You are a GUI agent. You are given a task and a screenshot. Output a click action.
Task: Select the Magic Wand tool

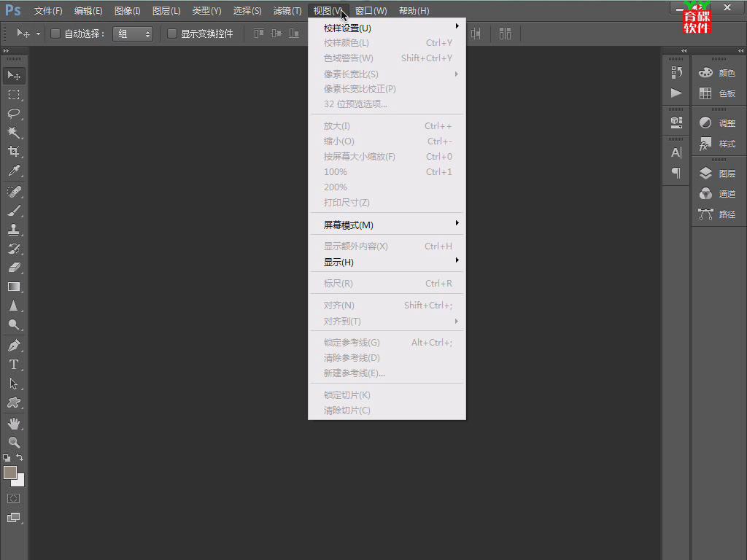click(x=14, y=133)
